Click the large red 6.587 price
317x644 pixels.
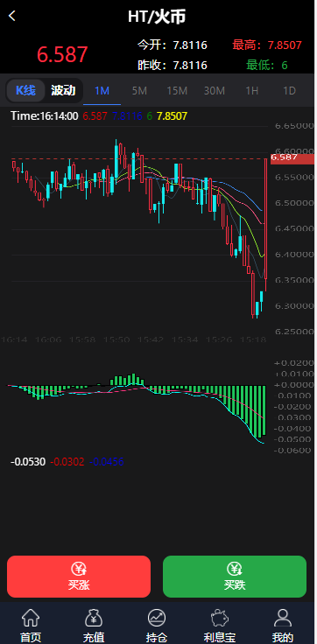[x=62, y=54]
